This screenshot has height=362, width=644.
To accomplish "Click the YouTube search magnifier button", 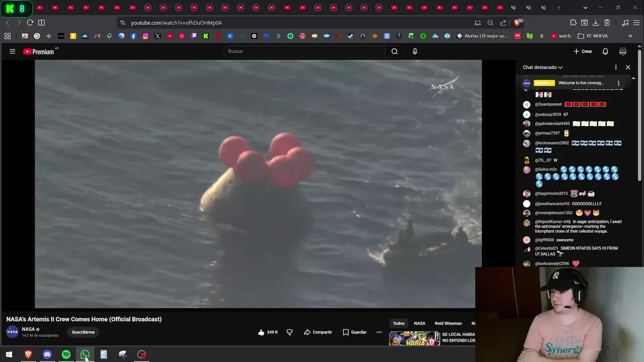I will [x=394, y=51].
